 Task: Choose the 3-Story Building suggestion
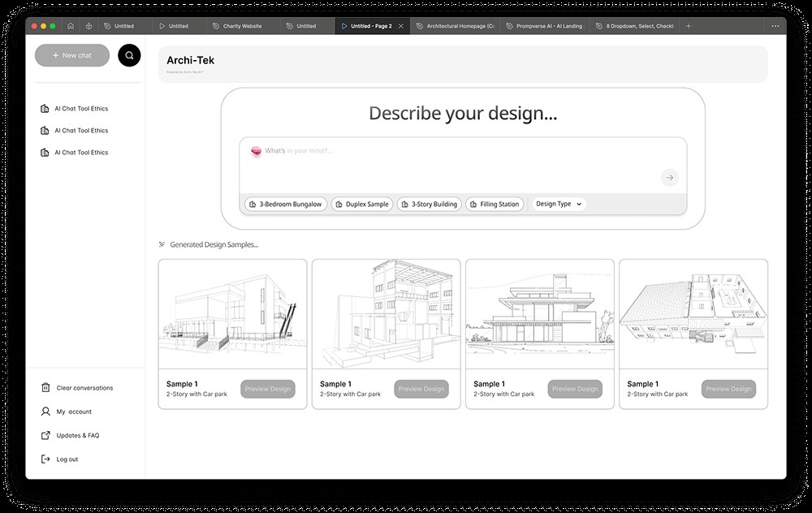click(429, 205)
